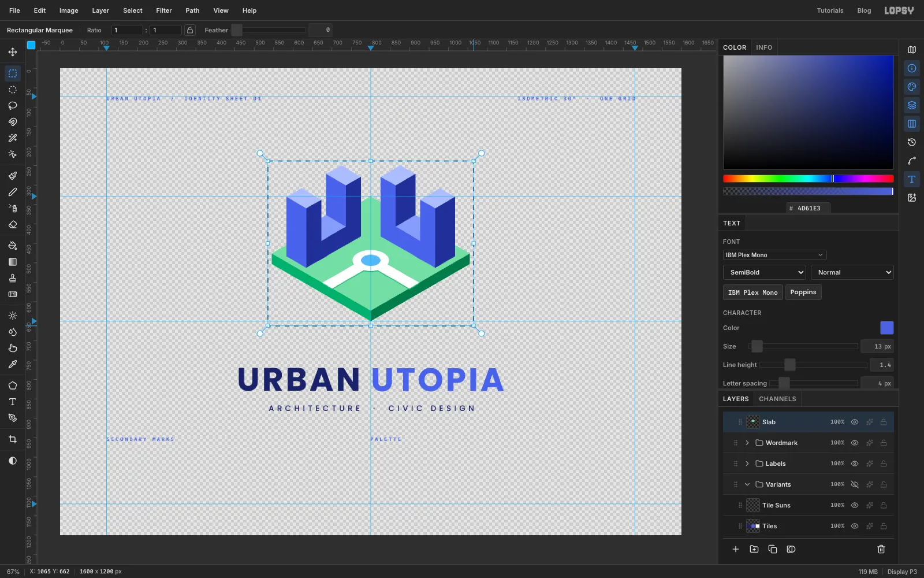Hide the Labels group
Screen dimensions: 924x578
[x=855, y=464]
